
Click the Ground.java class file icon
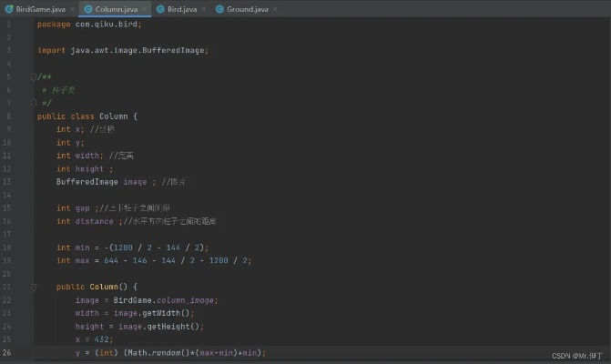pyautogui.click(x=219, y=8)
